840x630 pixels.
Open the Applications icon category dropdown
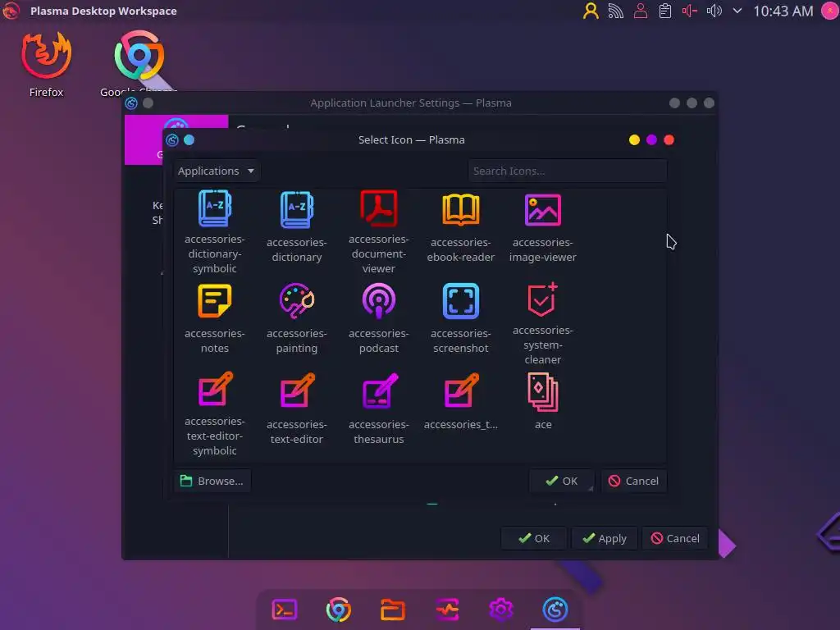[216, 171]
